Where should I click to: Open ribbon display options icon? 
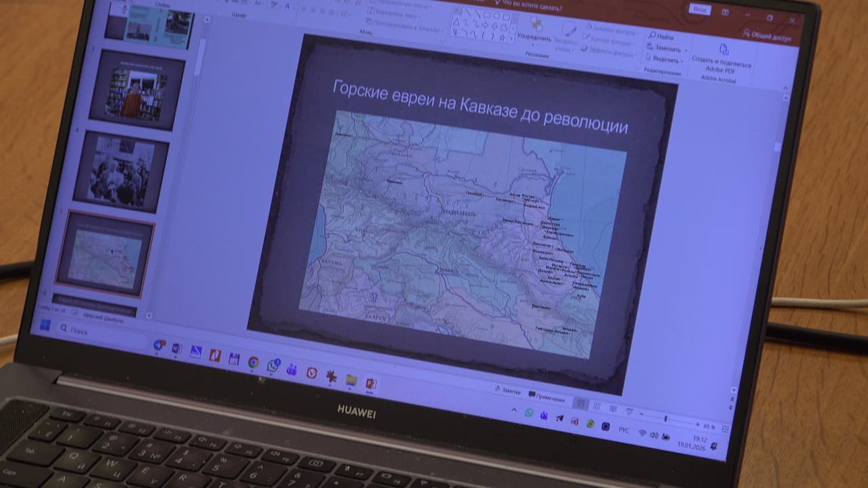pos(725,13)
